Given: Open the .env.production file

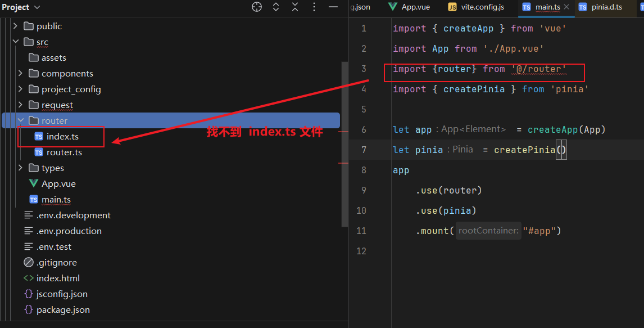Looking at the screenshot, I should [69, 231].
